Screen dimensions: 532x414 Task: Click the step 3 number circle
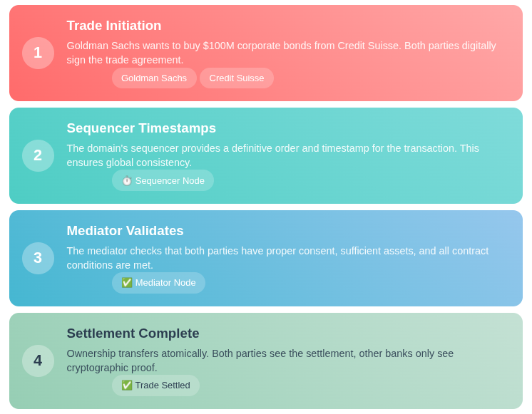(x=38, y=259)
